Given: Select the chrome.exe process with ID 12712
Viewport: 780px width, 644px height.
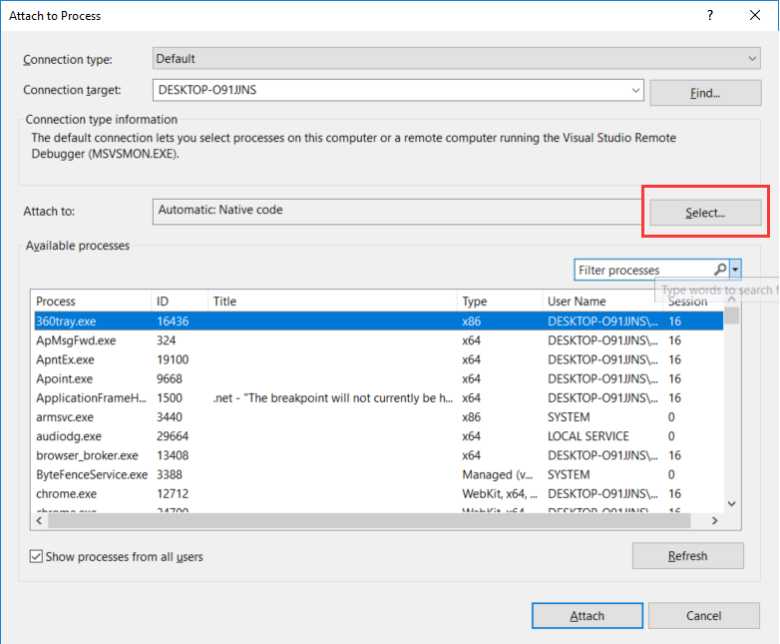Looking at the screenshot, I should 66,494.
